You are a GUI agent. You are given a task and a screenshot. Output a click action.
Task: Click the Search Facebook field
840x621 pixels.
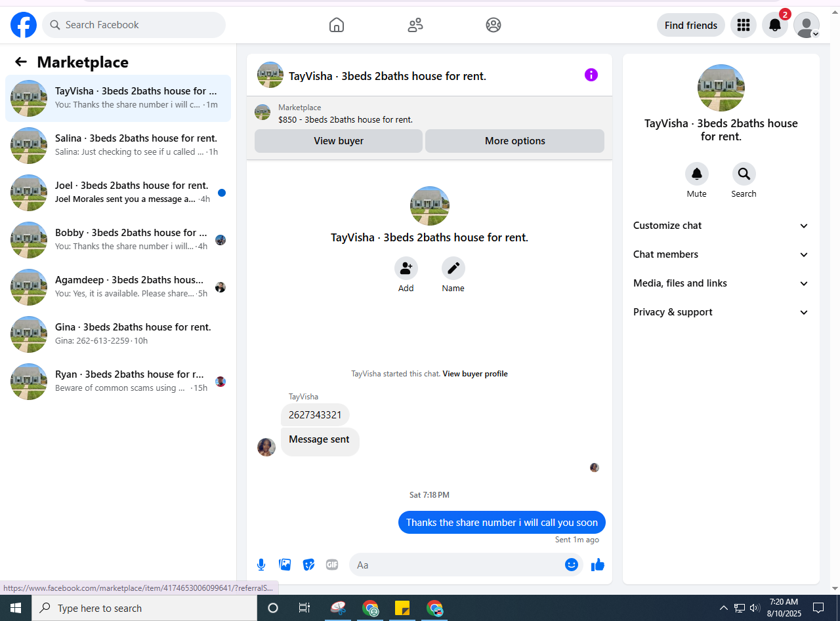[x=134, y=25]
